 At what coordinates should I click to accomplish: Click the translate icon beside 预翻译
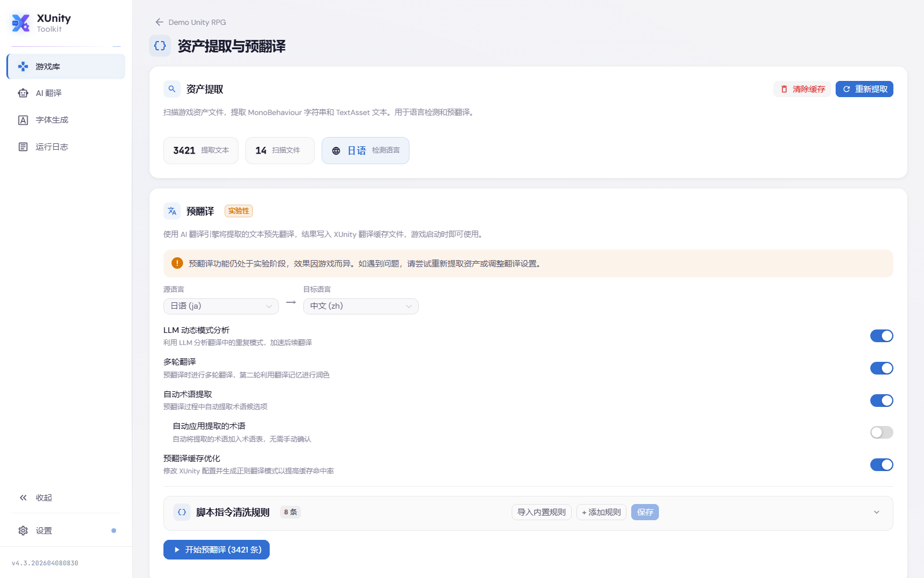[x=172, y=211]
